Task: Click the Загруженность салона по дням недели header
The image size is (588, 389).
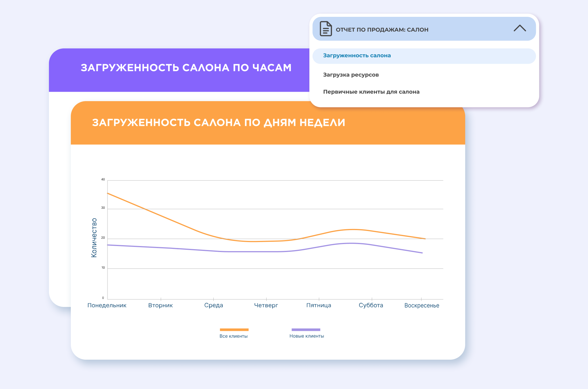Action: coord(218,122)
